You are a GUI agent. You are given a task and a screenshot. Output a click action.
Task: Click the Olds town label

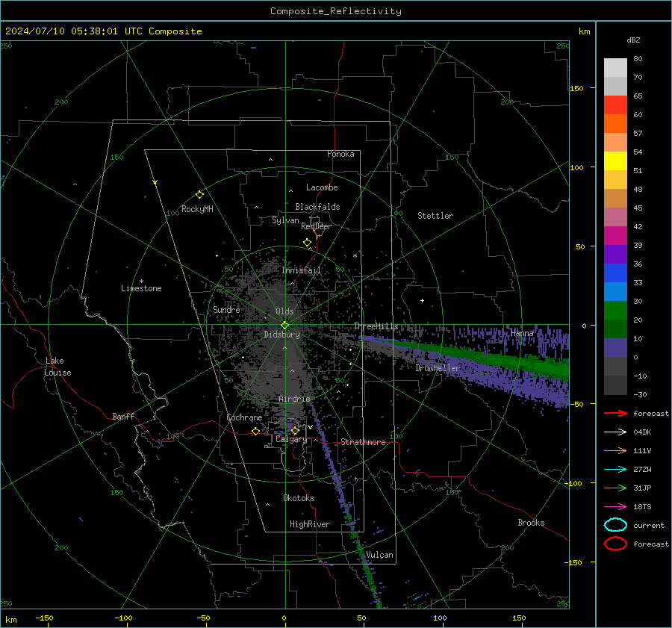[x=284, y=311]
